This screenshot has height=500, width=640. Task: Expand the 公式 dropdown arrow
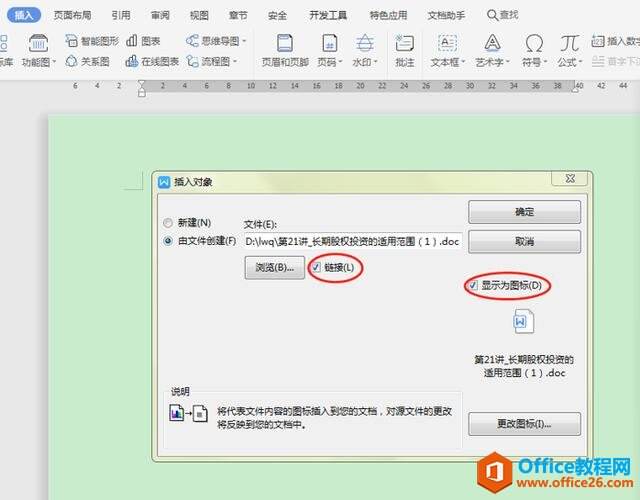580,62
